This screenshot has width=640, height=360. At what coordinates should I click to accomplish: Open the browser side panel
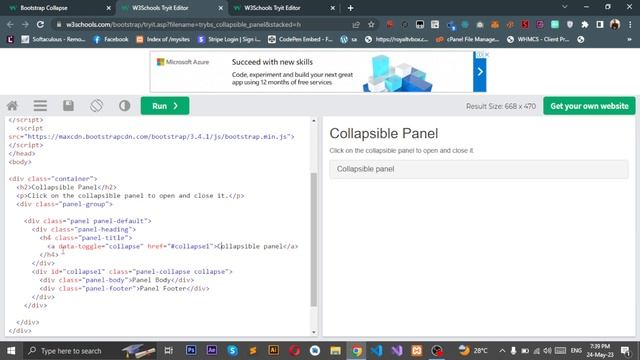(600, 24)
